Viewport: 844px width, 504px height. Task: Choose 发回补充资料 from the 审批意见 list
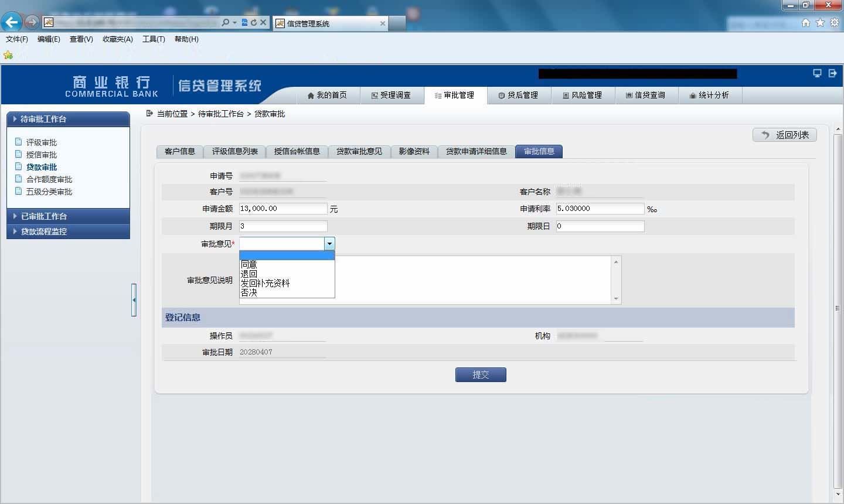click(x=287, y=284)
